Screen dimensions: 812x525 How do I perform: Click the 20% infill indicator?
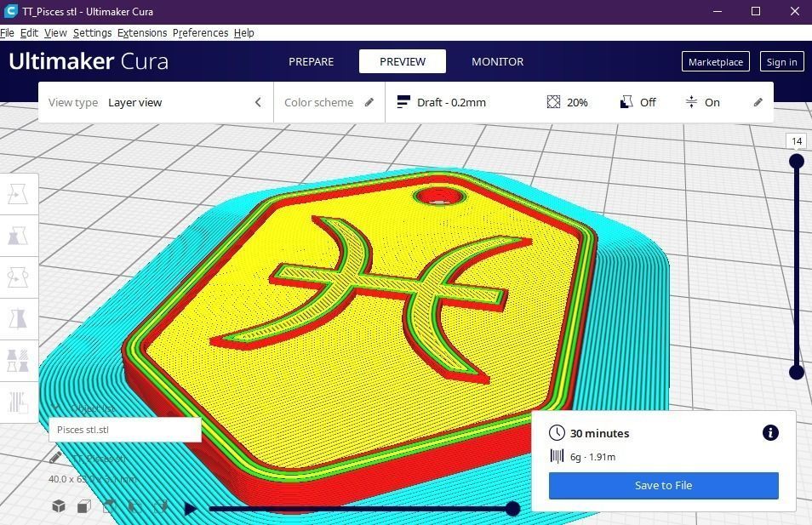point(568,102)
